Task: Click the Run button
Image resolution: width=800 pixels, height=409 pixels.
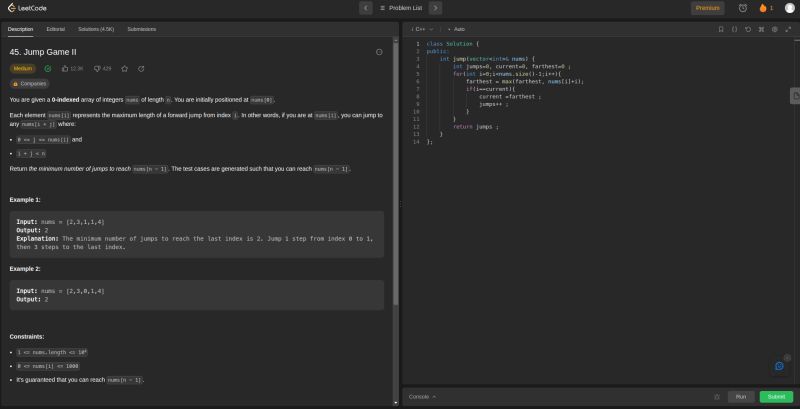Action: (x=741, y=397)
